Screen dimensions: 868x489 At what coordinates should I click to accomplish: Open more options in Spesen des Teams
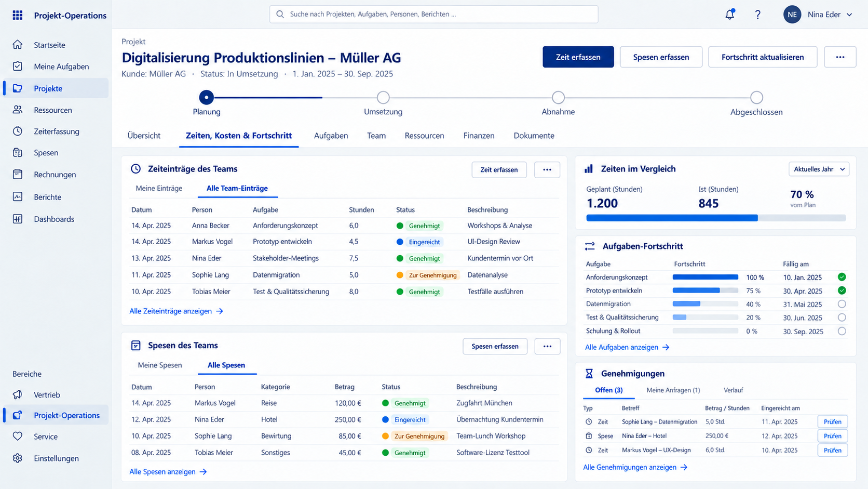coord(547,346)
